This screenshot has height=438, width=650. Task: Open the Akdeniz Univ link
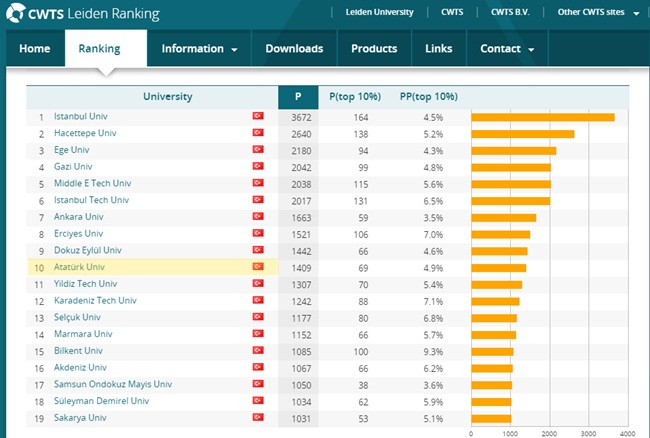[80, 368]
